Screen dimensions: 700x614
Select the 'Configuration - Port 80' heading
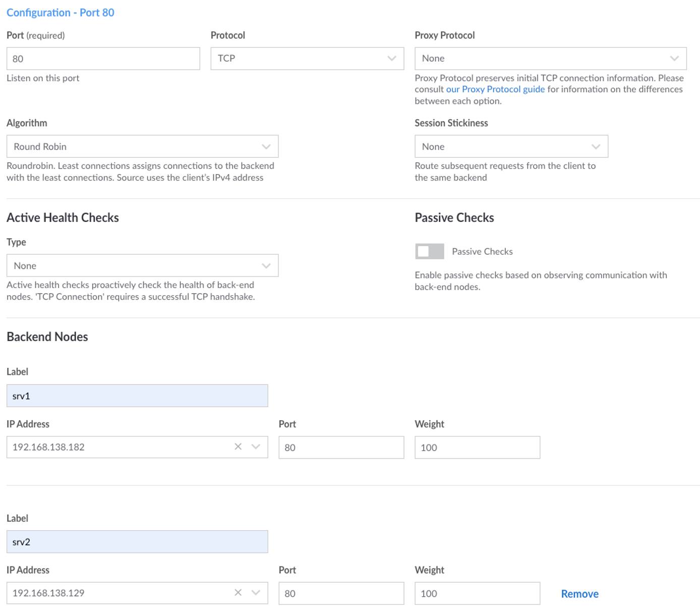pyautogui.click(x=61, y=13)
